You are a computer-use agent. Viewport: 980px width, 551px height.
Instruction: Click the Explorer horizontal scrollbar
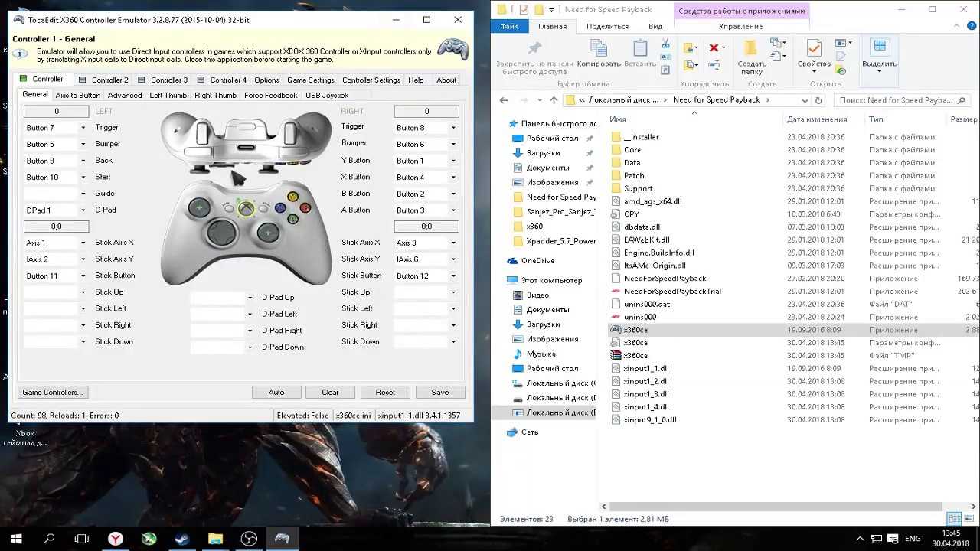point(776,507)
